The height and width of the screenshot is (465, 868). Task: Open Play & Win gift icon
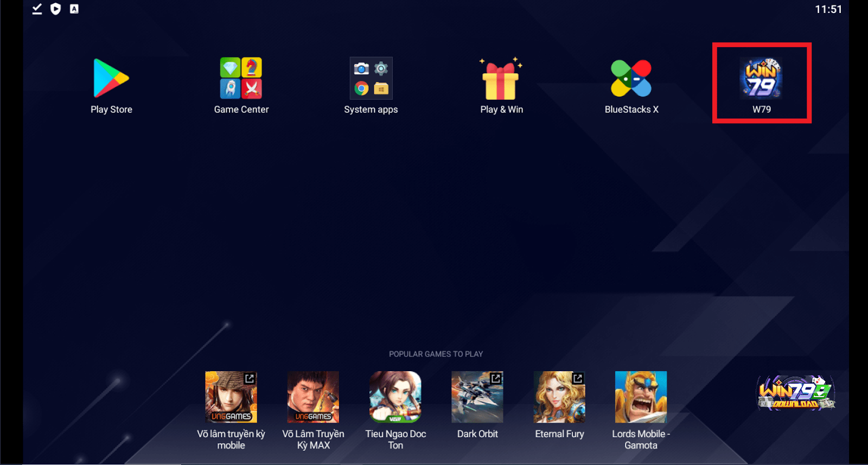tap(501, 80)
